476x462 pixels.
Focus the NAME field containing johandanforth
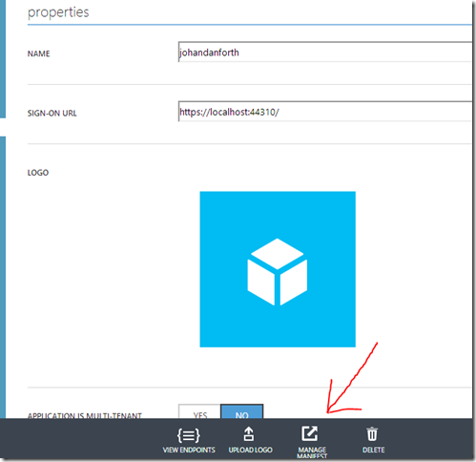325,52
